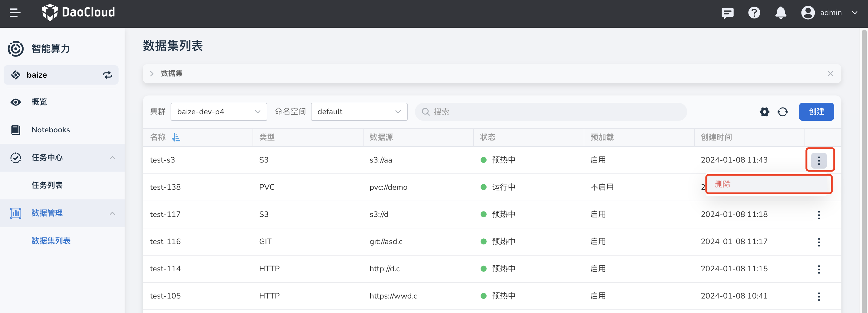Open the cluster dropdown baize-dev-p4
The width and height of the screenshot is (868, 313).
219,112
